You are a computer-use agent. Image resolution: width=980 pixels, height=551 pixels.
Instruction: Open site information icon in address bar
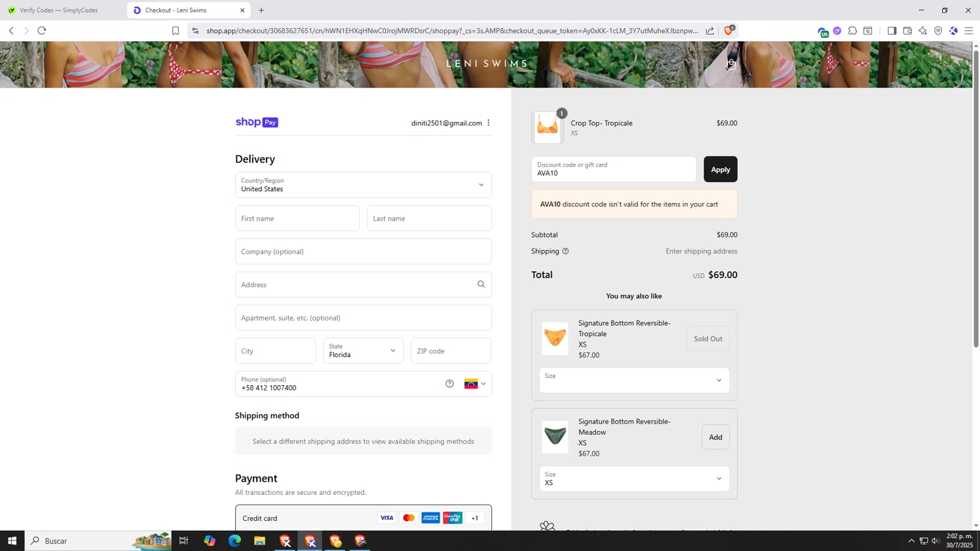pos(195,31)
